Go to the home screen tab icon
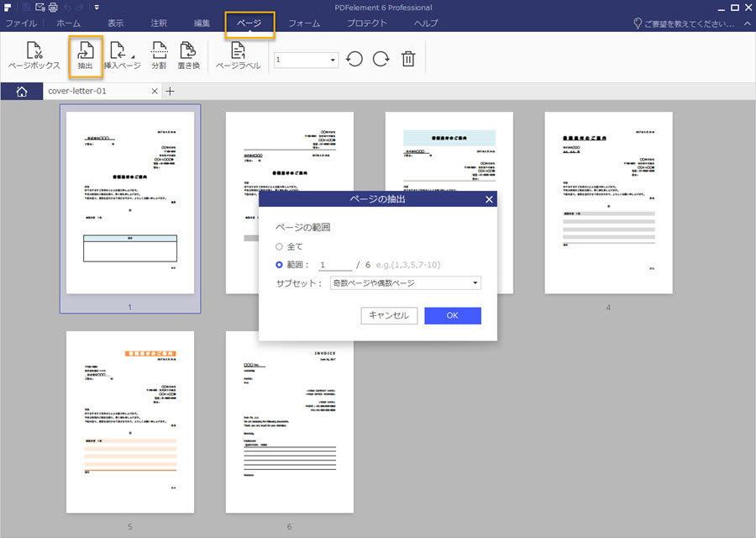Viewport: 756px width, 538px height. click(x=22, y=91)
